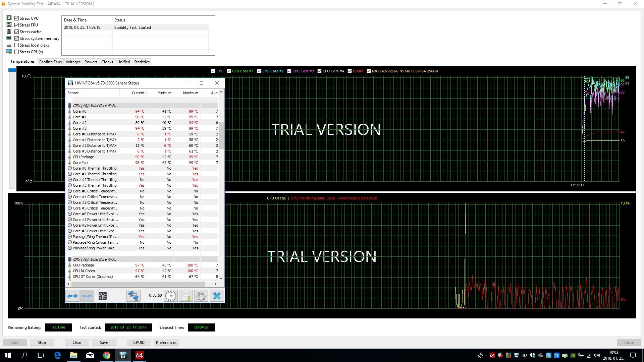Click the HWiNFO shrink columns arrows icon

[87, 296]
